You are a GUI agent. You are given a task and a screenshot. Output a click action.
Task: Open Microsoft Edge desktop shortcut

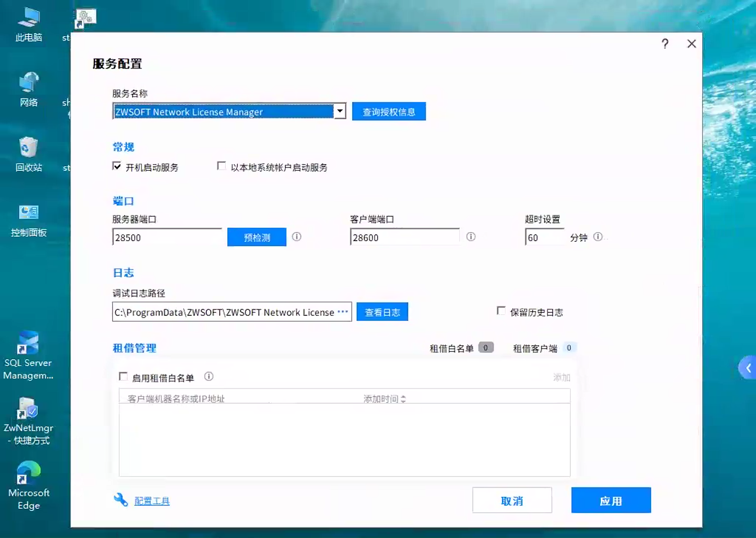29,485
